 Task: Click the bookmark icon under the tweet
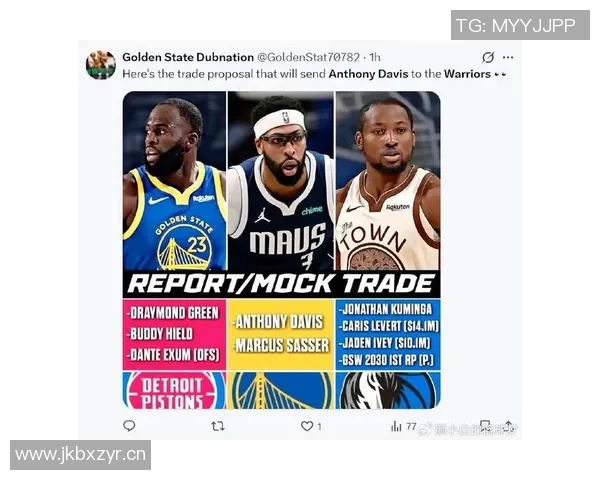[485, 426]
